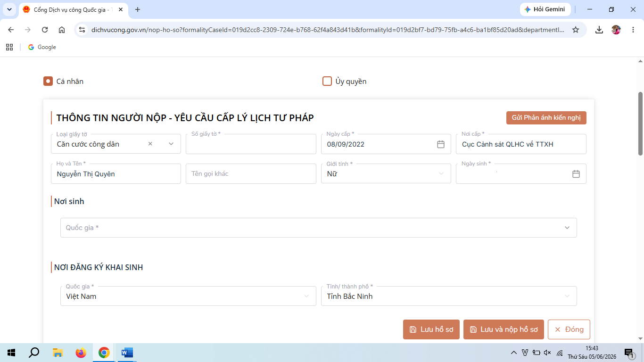This screenshot has height=362, width=644.
Task: Reload the page with refresh icon
Action: pos(45,30)
